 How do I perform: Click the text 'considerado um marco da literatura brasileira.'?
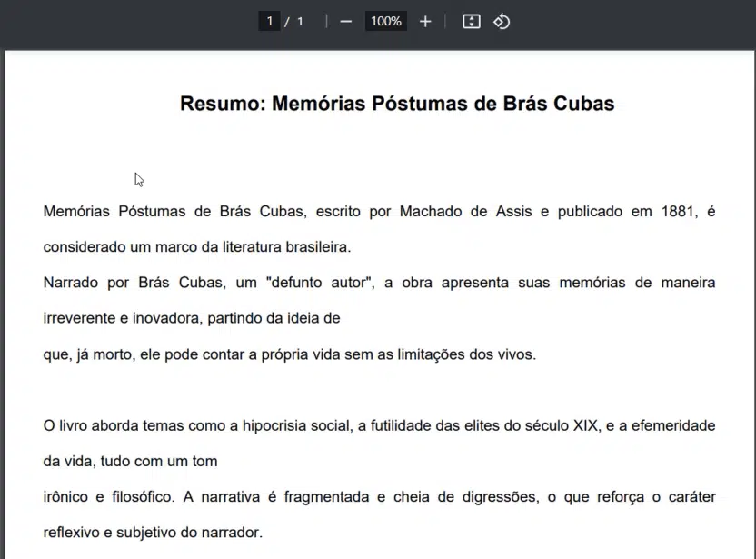click(197, 247)
